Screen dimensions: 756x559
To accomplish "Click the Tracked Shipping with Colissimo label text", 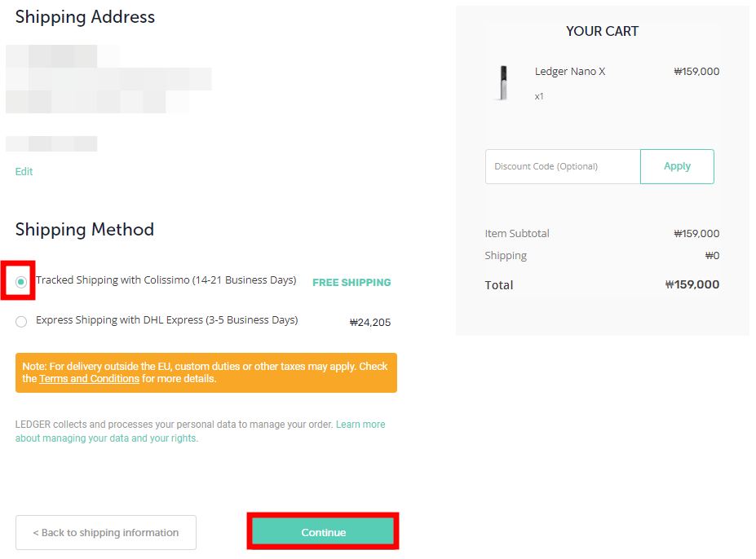I will click(166, 280).
